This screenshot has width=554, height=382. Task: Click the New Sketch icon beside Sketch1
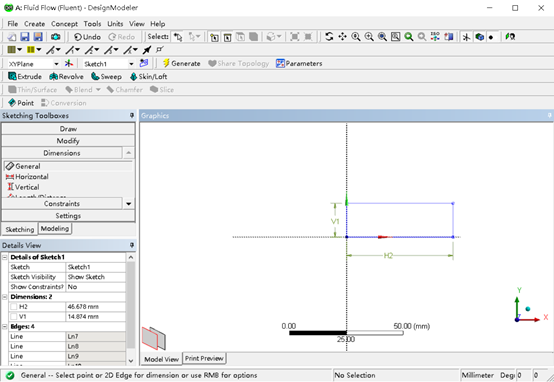144,64
